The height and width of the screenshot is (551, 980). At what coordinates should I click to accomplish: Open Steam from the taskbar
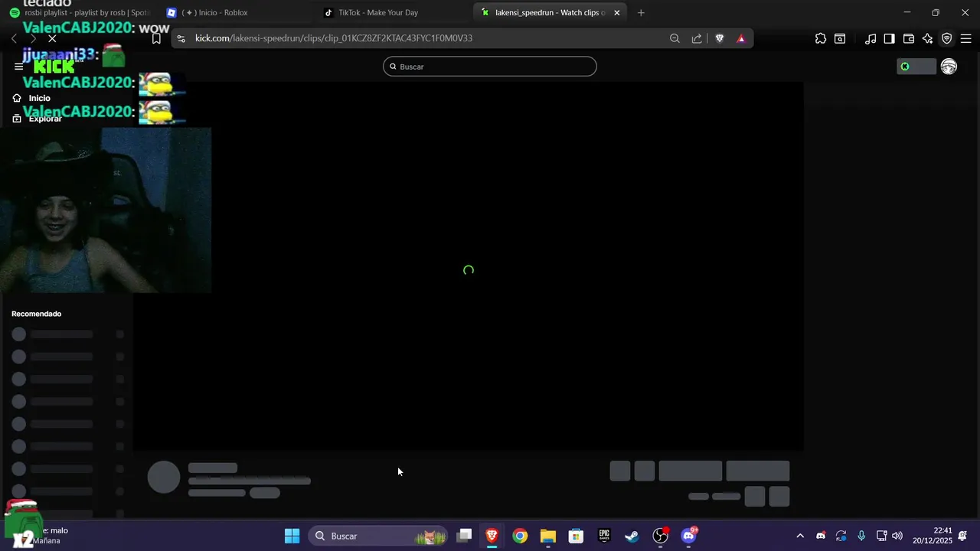click(632, 536)
